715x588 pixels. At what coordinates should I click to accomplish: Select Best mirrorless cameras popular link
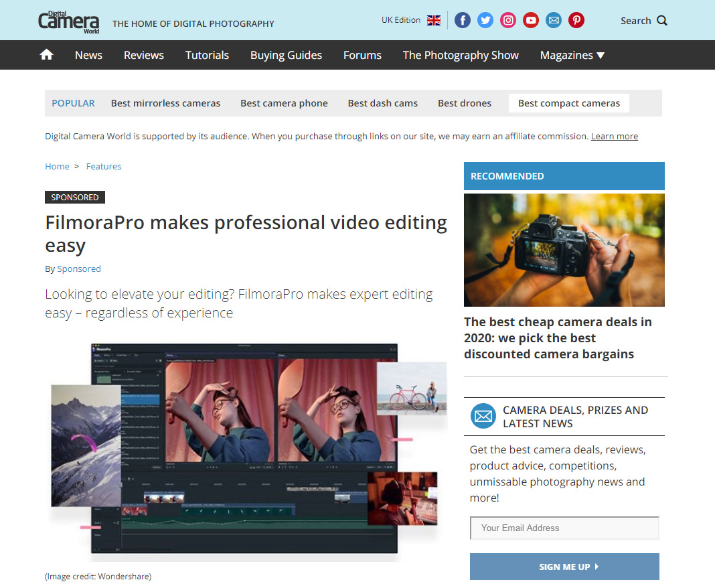click(x=165, y=103)
